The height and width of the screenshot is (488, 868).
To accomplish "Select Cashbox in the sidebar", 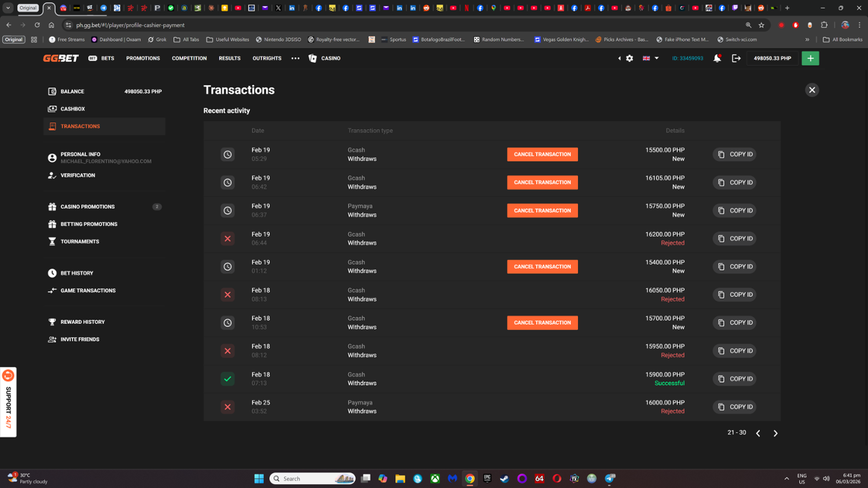I will [x=73, y=109].
